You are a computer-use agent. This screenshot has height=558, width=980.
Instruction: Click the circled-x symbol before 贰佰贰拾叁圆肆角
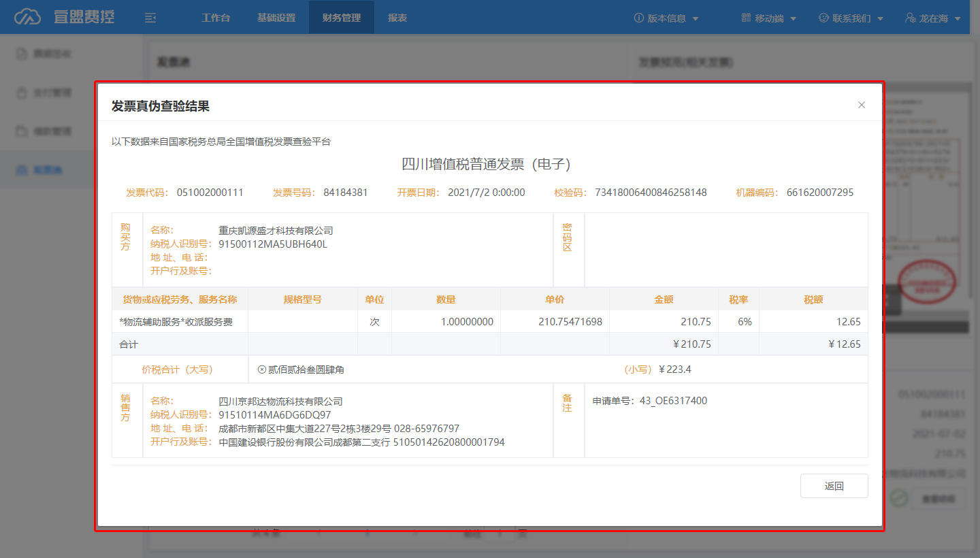tap(262, 370)
